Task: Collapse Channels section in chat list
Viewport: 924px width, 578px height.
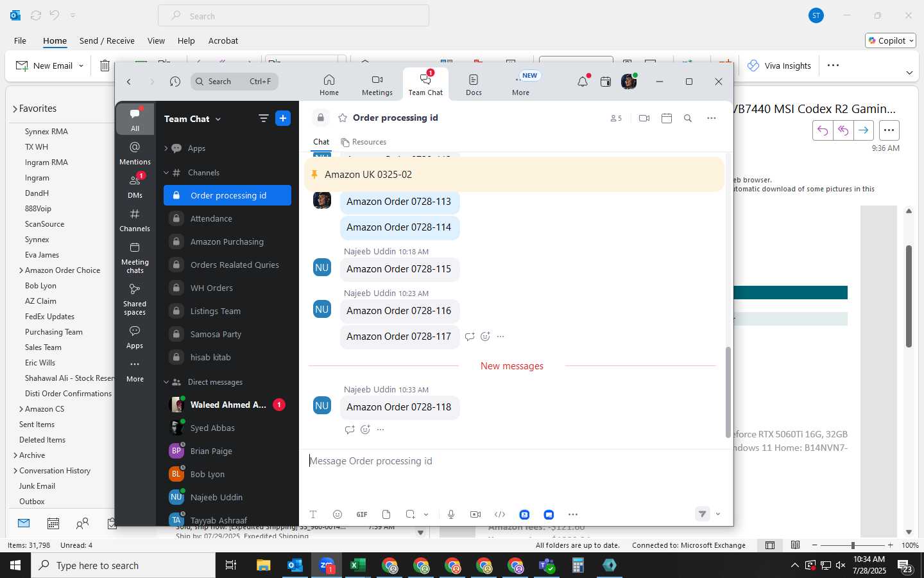Action: (166, 173)
